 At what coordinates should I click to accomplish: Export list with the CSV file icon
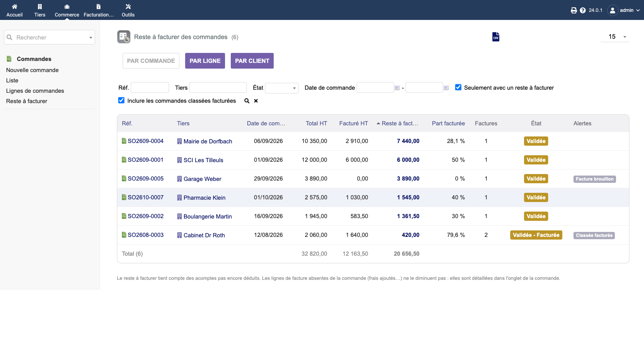[x=496, y=37]
